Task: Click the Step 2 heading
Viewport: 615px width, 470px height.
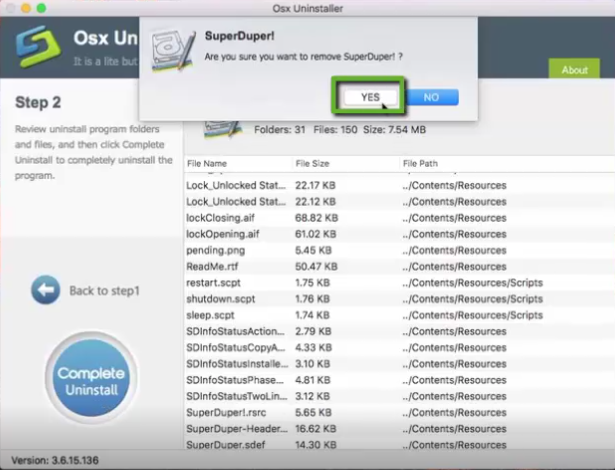Action: [x=38, y=102]
